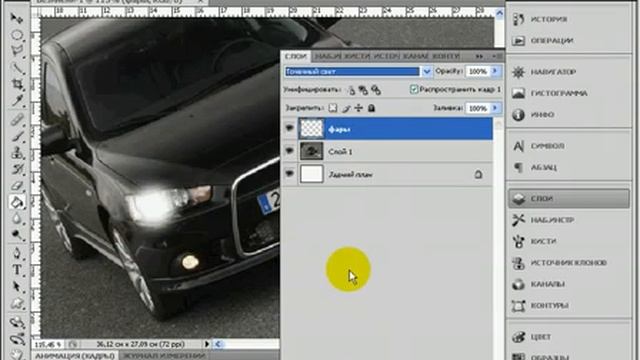Switch to the КИСТИ tab
The image size is (640, 360).
357,56
